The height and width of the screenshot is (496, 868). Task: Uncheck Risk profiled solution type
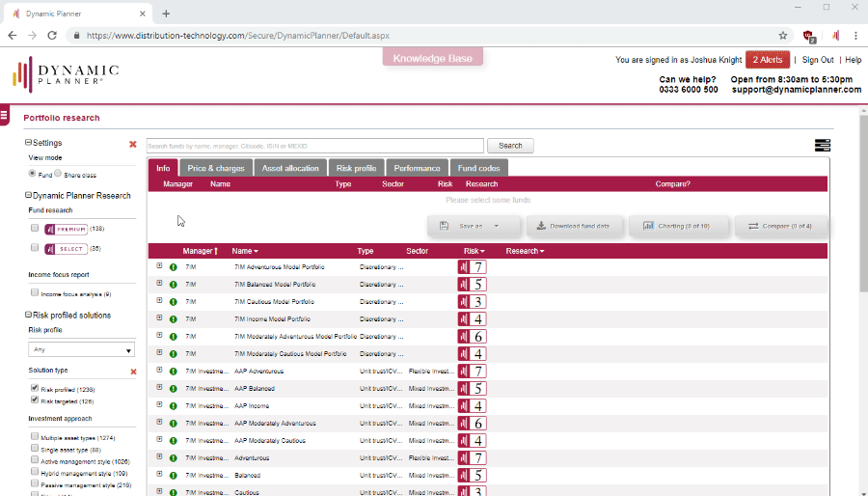point(35,388)
